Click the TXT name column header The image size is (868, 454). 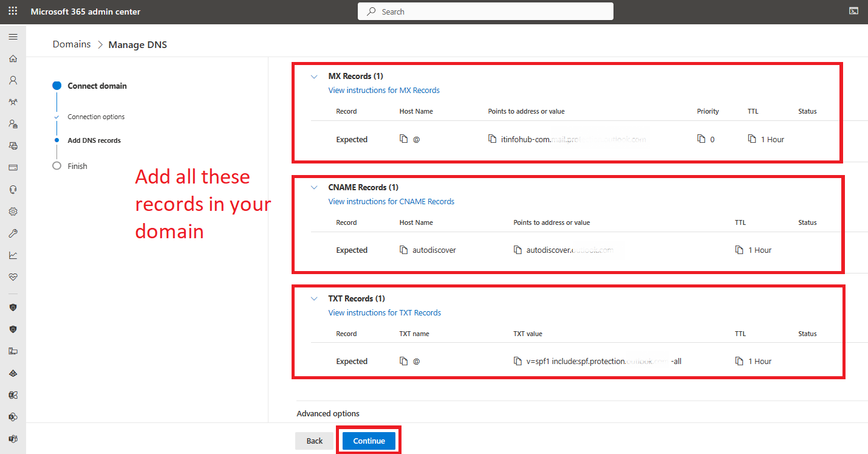click(414, 334)
